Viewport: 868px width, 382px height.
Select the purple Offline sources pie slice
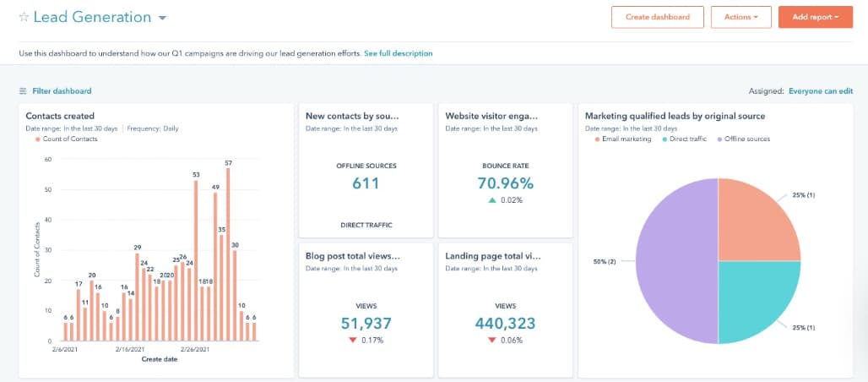pyautogui.click(x=676, y=261)
